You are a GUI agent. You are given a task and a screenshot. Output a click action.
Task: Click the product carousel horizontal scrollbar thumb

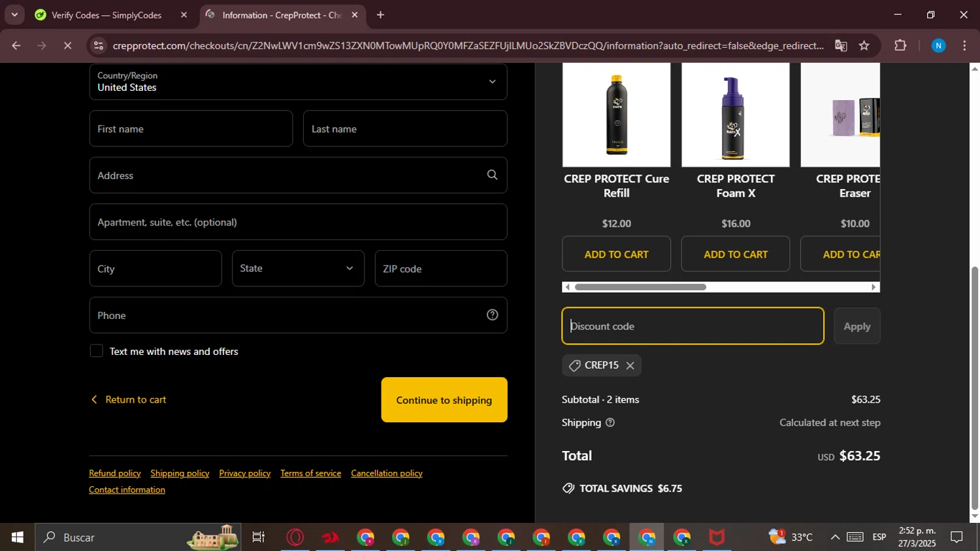point(640,287)
